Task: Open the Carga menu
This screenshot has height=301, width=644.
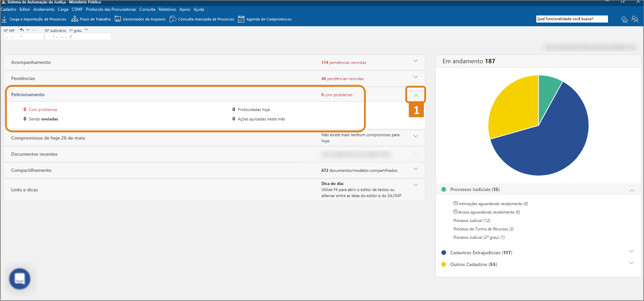Action: click(x=63, y=9)
